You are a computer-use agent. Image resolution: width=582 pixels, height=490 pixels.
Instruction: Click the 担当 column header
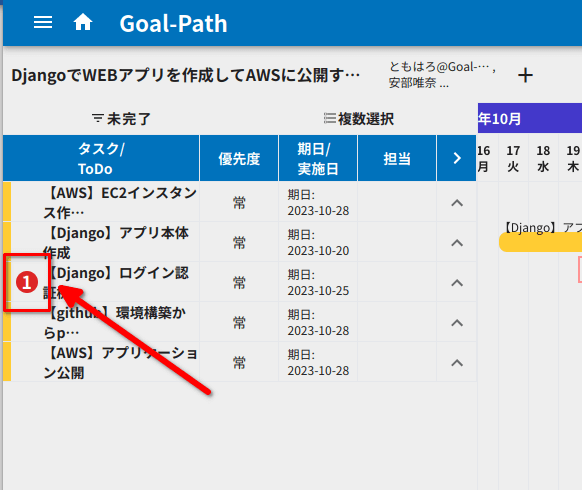click(397, 158)
